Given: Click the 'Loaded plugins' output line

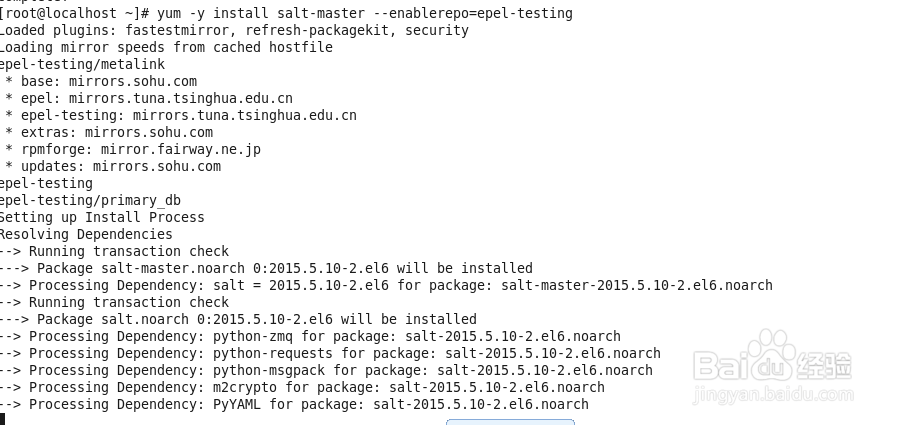Looking at the screenshot, I should 233,30.
